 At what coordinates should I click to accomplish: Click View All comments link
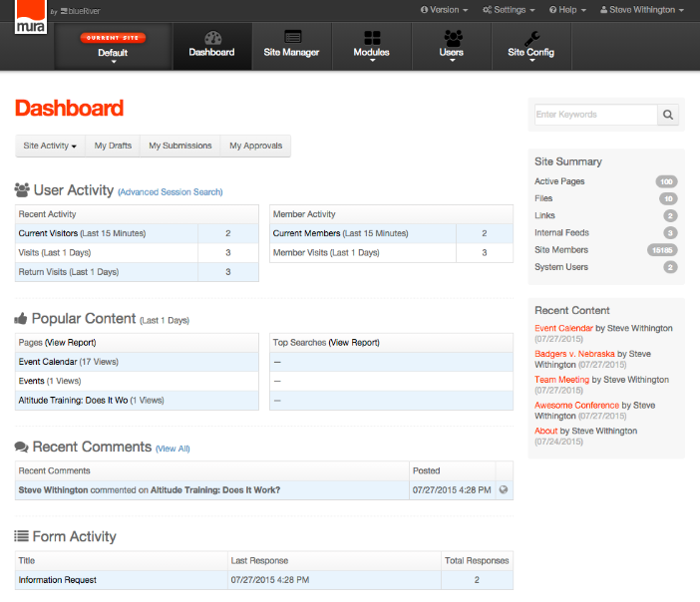[x=173, y=449]
